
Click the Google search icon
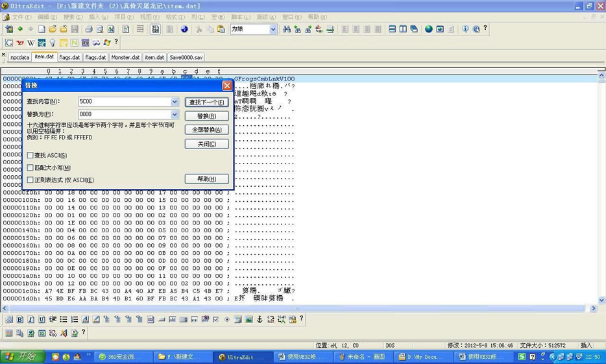tap(9, 43)
